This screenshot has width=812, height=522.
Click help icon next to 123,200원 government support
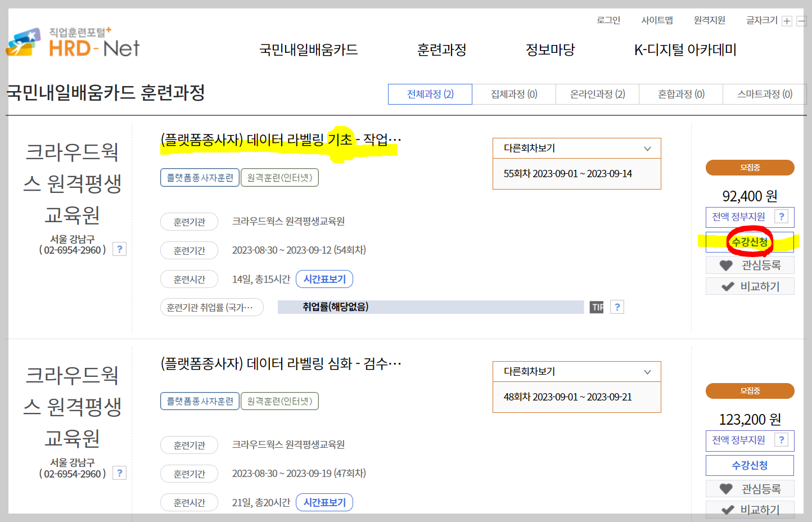pyautogui.click(x=781, y=440)
